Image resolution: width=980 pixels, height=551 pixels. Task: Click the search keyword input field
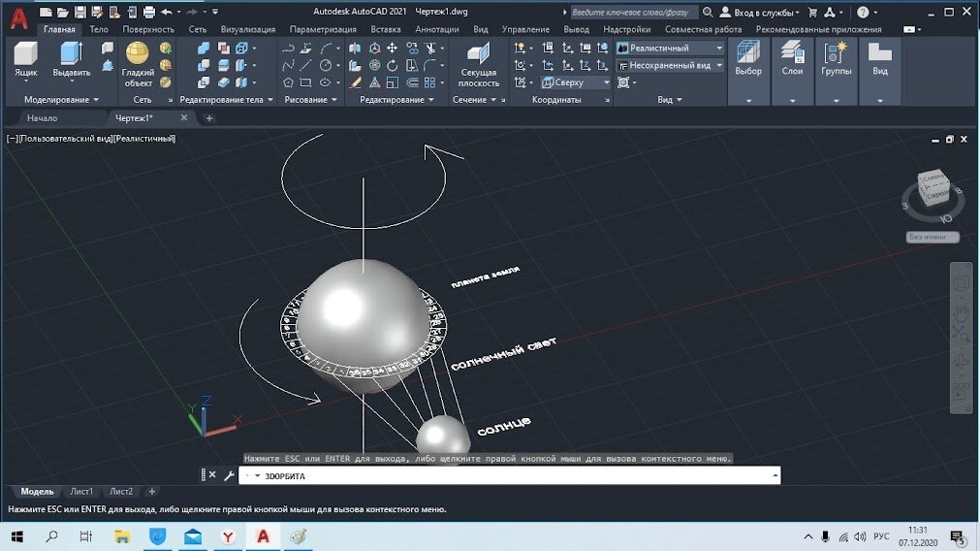point(633,12)
